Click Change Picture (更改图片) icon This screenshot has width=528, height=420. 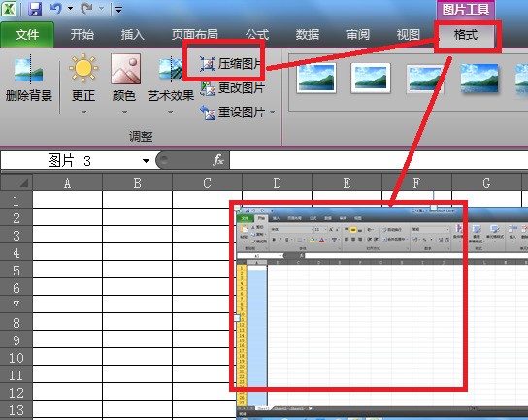(x=208, y=88)
